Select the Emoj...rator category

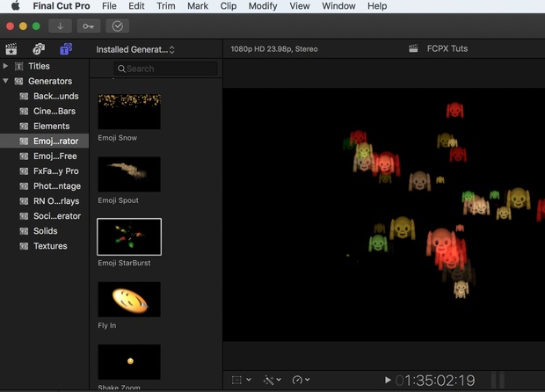tap(45, 142)
